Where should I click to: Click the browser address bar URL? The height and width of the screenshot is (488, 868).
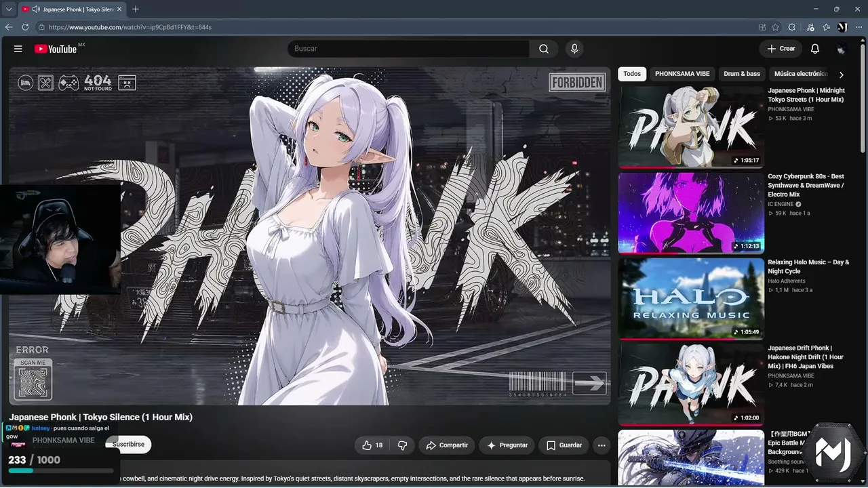pyautogui.click(x=130, y=27)
